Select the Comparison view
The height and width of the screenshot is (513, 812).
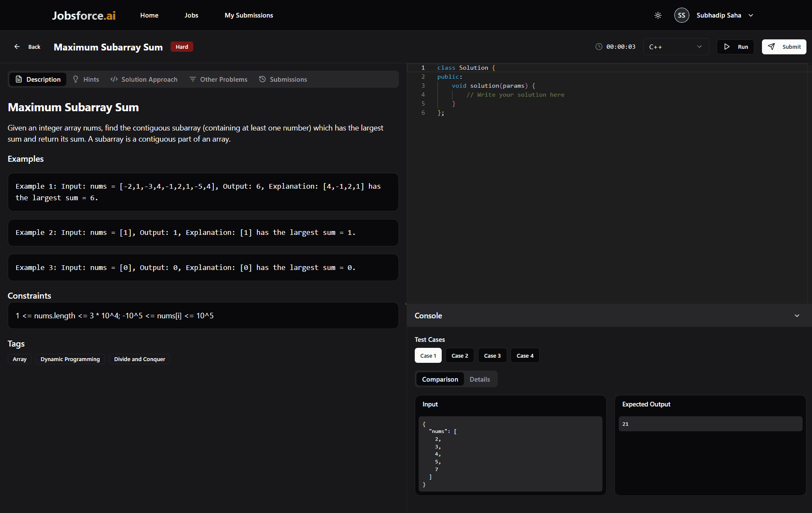point(440,380)
